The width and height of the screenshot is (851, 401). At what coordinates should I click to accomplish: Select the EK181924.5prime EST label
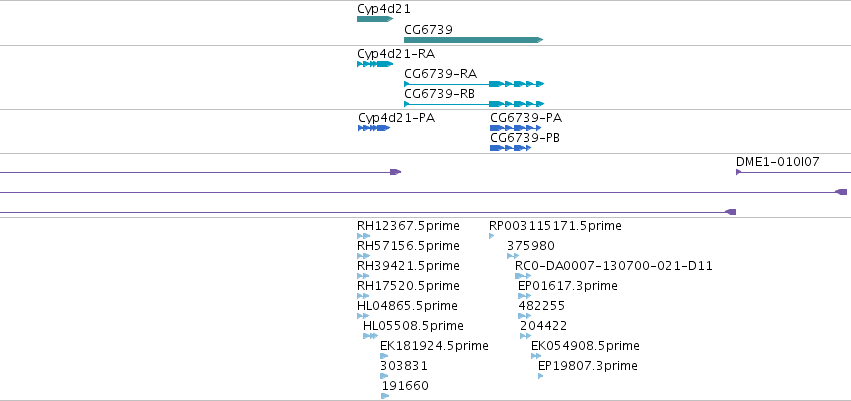pyautogui.click(x=434, y=346)
